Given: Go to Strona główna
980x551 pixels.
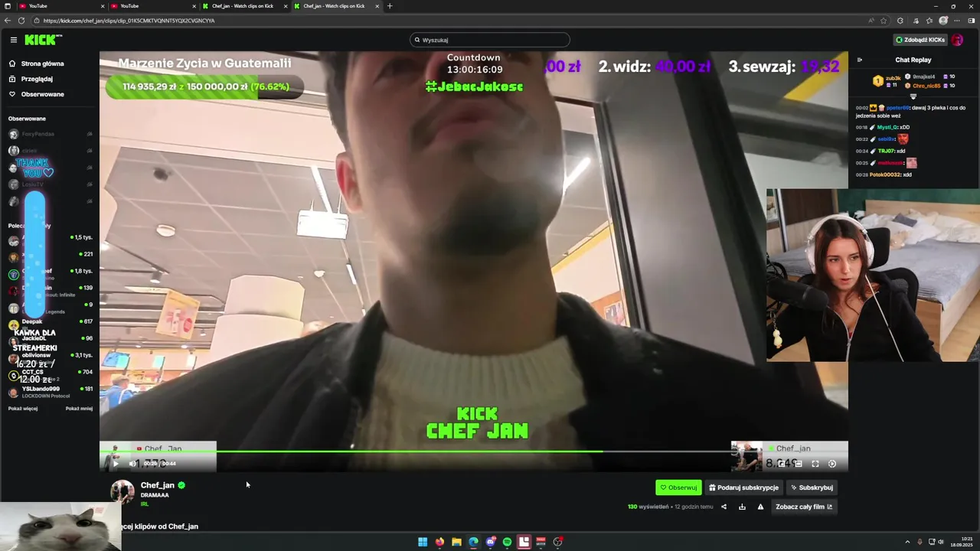Looking at the screenshot, I should pos(42,64).
